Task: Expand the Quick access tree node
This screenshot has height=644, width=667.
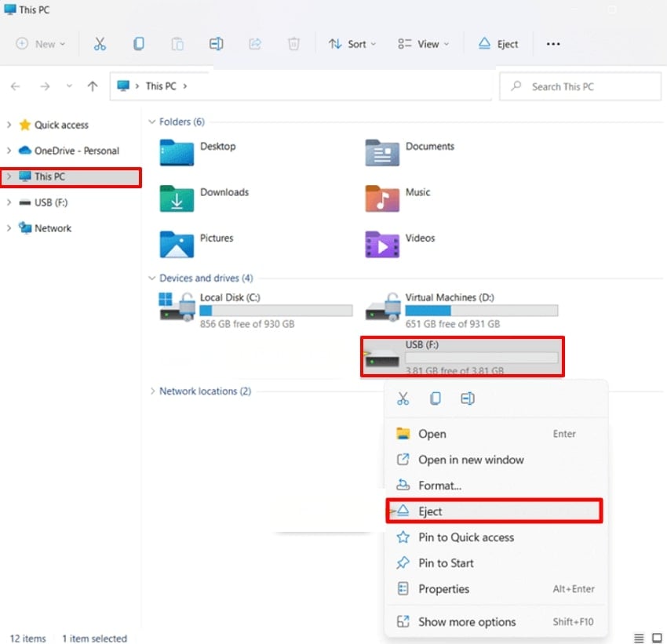Action: 9,125
